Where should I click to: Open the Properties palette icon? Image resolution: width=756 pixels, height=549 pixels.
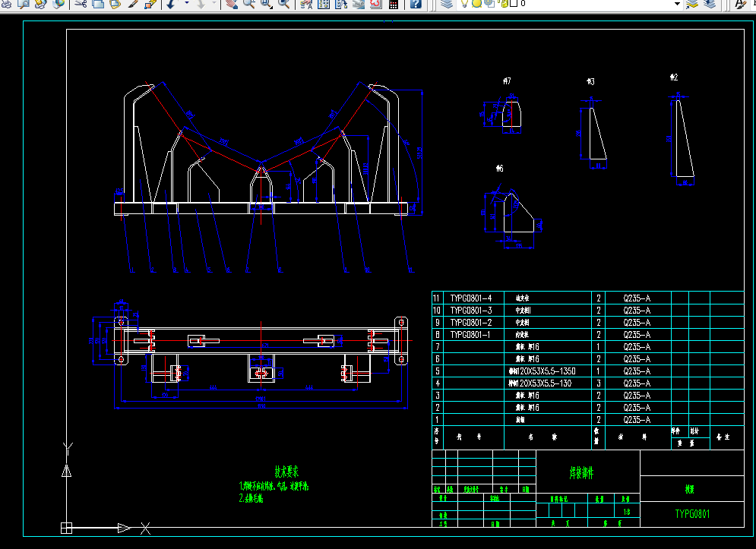306,4
